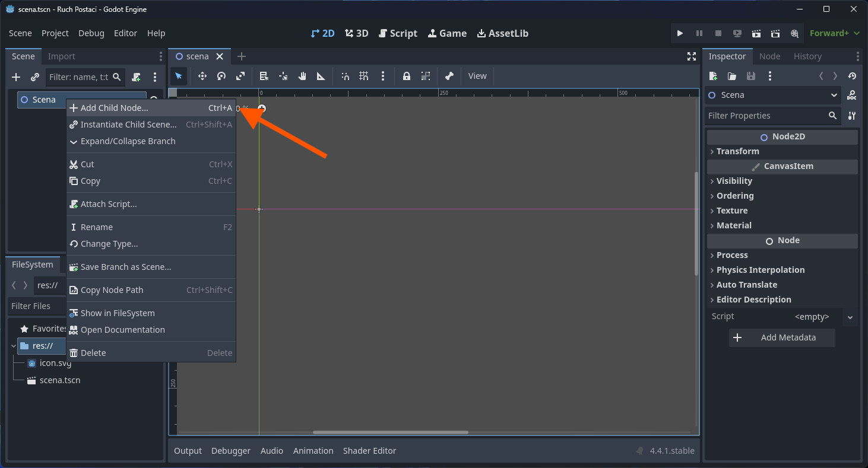Toggle grid snapping

pyautogui.click(x=364, y=76)
